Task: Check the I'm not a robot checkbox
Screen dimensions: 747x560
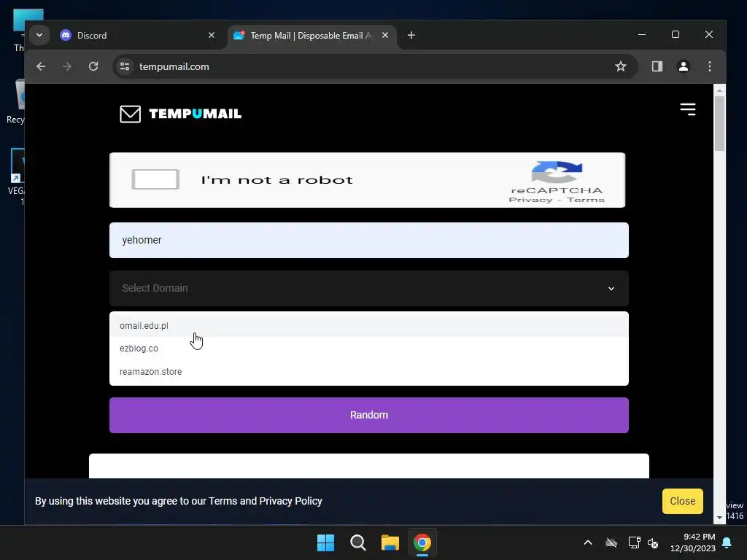Action: click(x=155, y=179)
